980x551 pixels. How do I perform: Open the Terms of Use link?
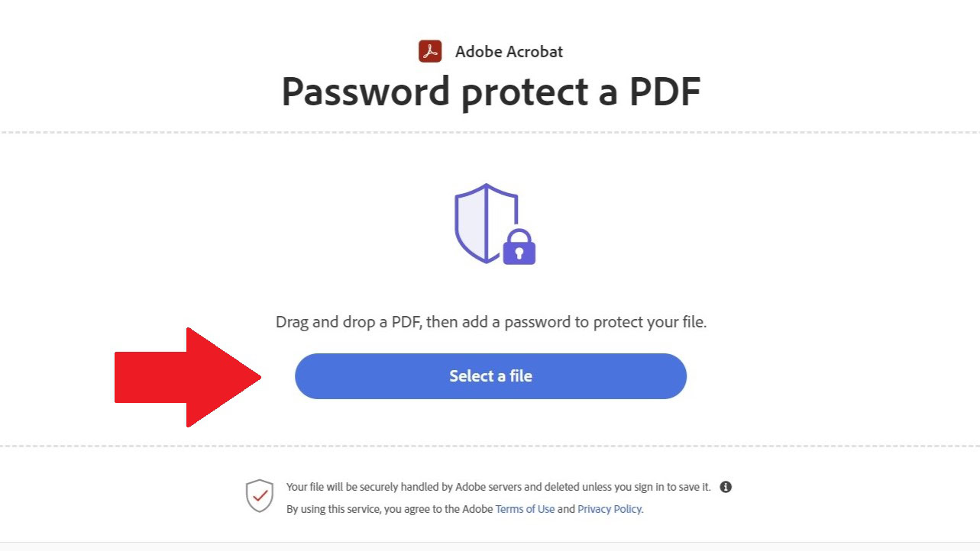click(525, 509)
